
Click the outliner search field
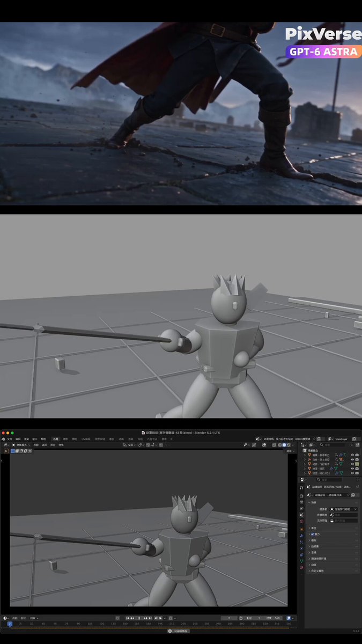click(x=333, y=445)
